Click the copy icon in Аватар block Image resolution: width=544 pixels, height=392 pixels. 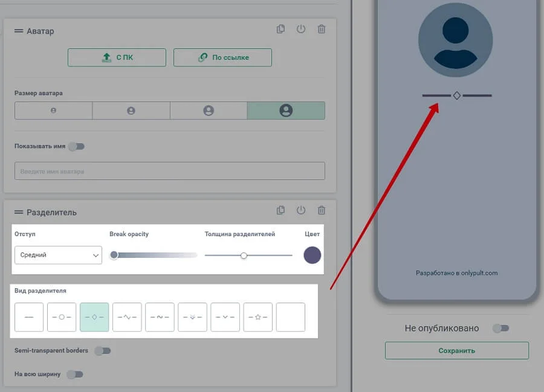[280, 29]
